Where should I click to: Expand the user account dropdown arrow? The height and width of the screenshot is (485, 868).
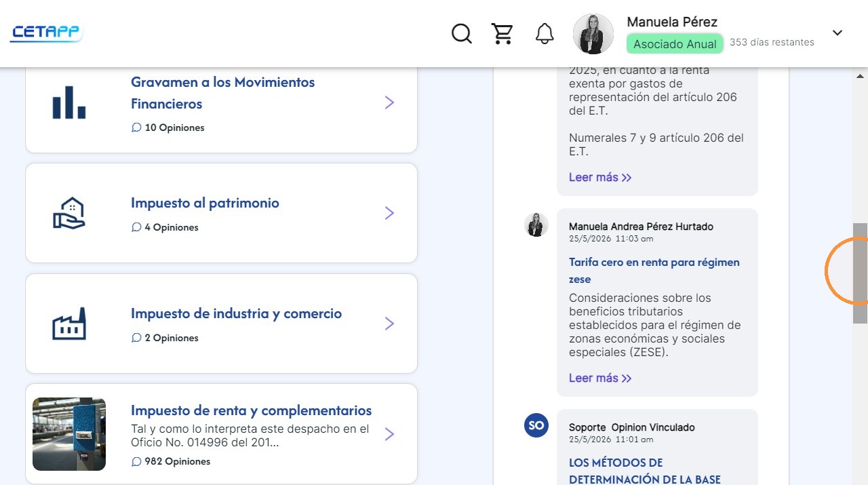[x=837, y=33]
